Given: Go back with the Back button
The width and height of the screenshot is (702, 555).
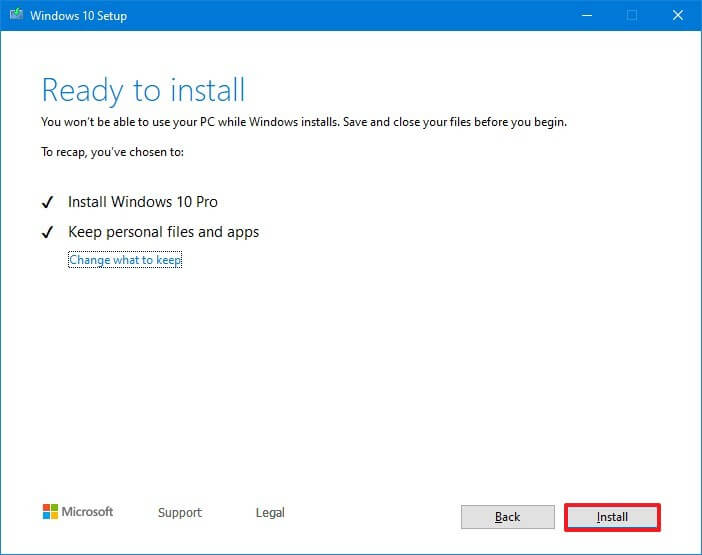Looking at the screenshot, I should [507, 517].
